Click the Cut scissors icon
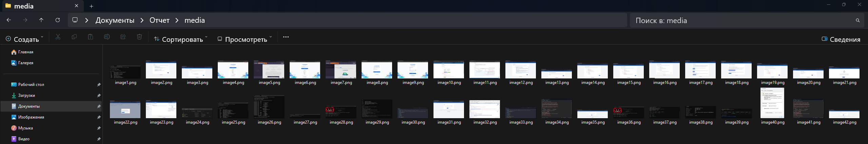Viewport: 868px width, 144px height. pos(58,37)
